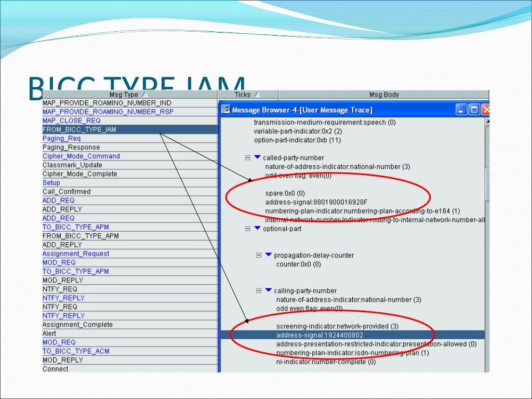This screenshot has width=532, height=399.
Task: Click the Msg Body column header
Action: pos(384,95)
